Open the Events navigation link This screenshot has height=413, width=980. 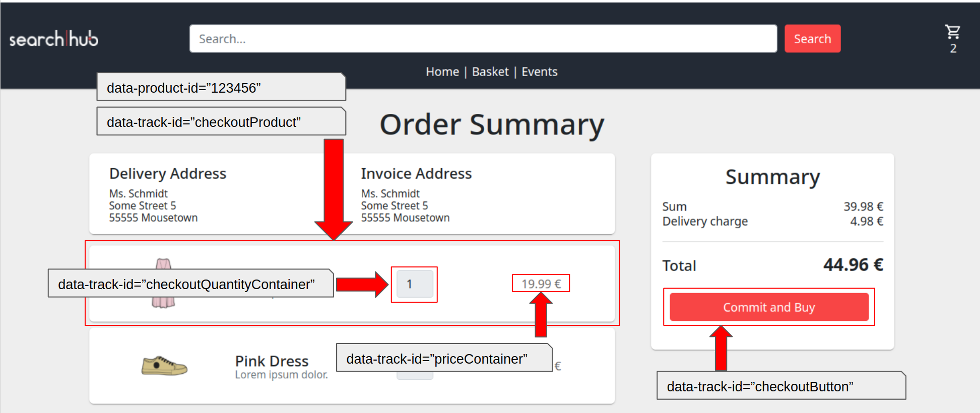539,72
